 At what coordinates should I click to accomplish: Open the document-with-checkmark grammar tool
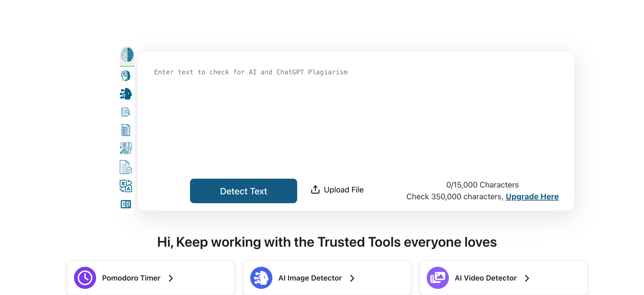[126, 167]
